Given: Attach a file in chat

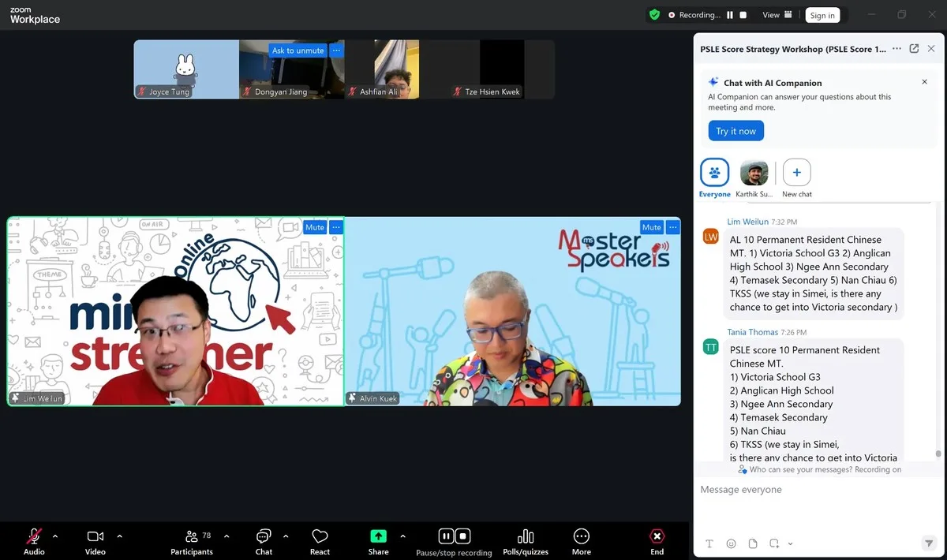Looking at the screenshot, I should (753, 543).
